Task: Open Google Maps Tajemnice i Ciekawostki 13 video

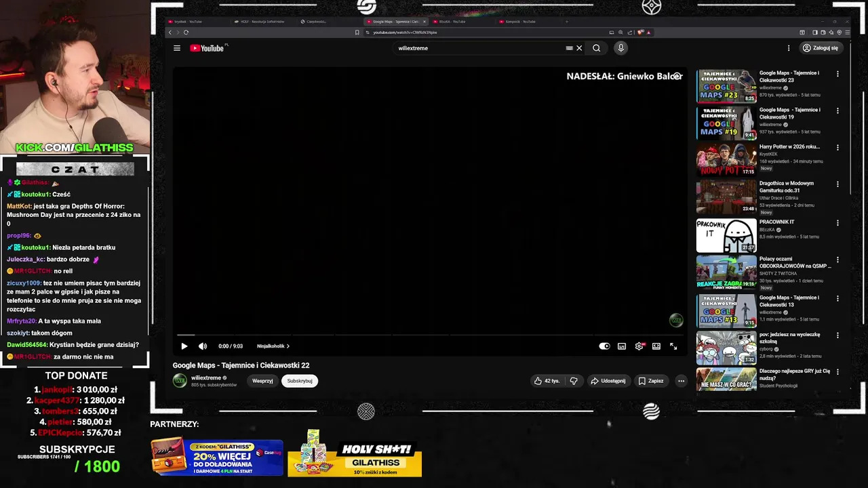Action: tap(726, 310)
